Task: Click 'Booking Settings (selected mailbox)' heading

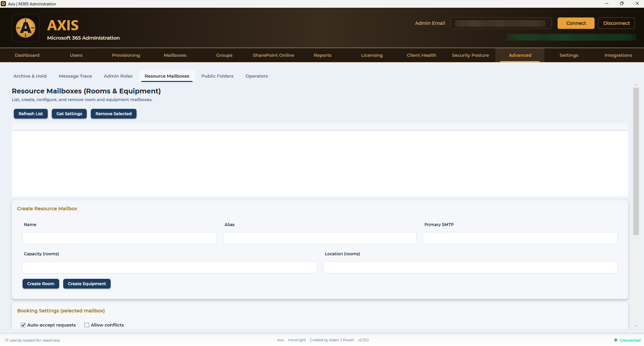Action: [x=61, y=311]
